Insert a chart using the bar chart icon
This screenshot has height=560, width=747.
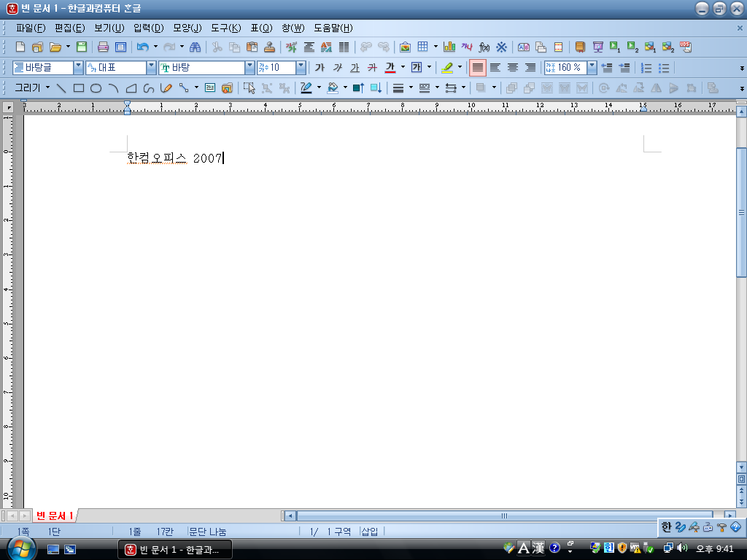click(x=449, y=47)
